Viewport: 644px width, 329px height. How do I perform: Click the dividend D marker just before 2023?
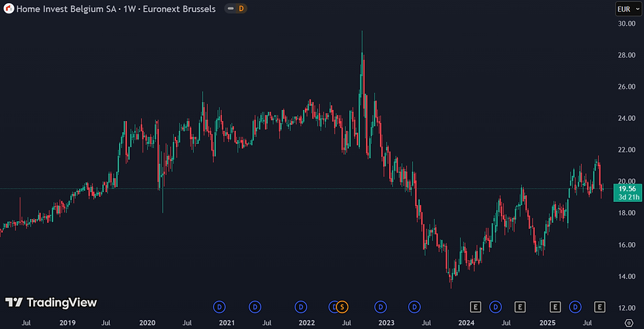pyautogui.click(x=380, y=307)
